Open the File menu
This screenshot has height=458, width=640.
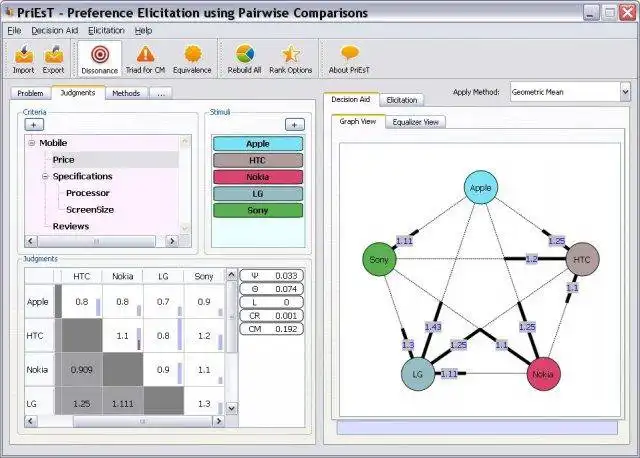14,31
